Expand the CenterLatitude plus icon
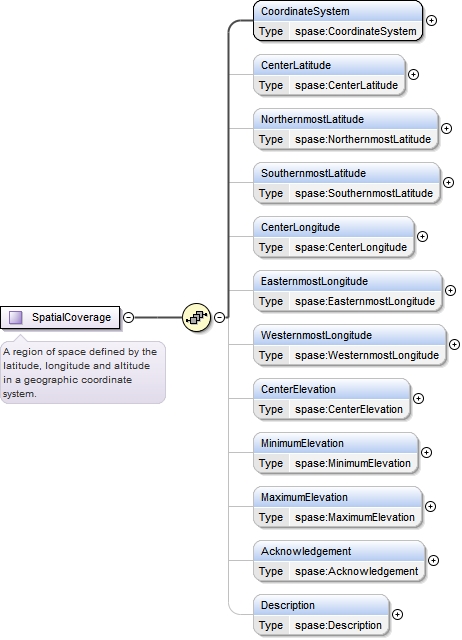 click(413, 74)
